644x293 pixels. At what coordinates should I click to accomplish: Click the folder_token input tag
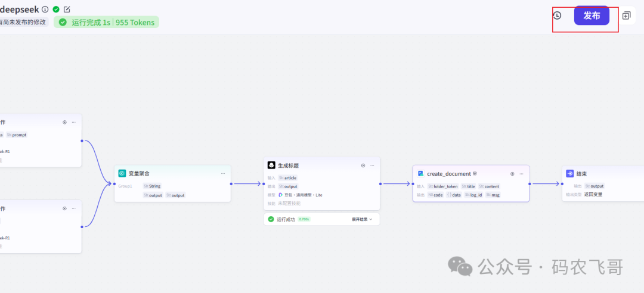pyautogui.click(x=443, y=186)
